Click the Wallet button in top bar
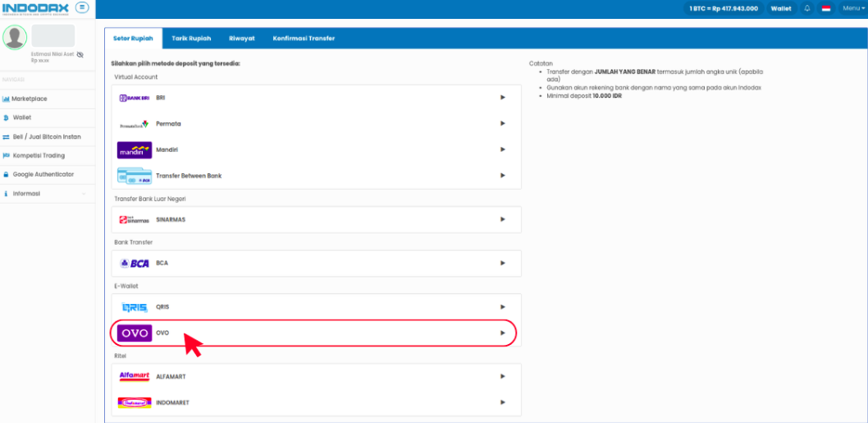The width and height of the screenshot is (868, 423). coord(781,9)
